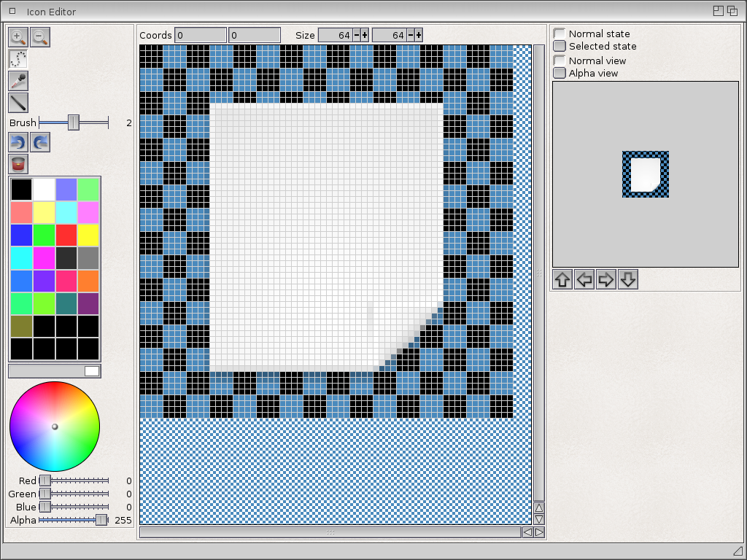This screenshot has height=560, width=747.
Task: Select the freehand dotted draw tool
Action: pos(18,59)
